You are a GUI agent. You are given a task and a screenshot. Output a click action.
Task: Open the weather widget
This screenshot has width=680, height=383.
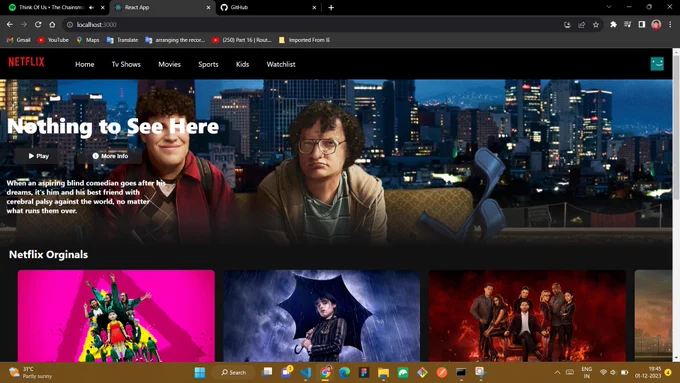click(30, 373)
